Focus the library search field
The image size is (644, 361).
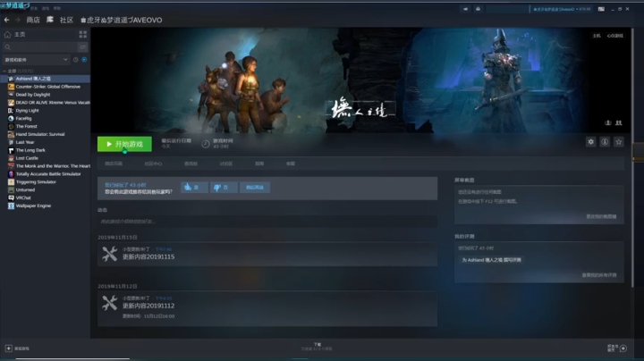pyautogui.click(x=40, y=47)
